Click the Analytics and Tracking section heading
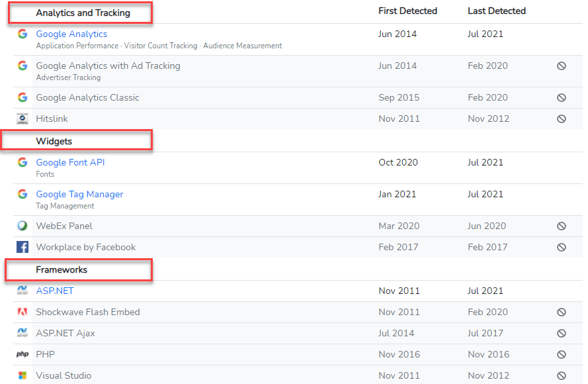Screen dimensions: 588x384 (83, 13)
